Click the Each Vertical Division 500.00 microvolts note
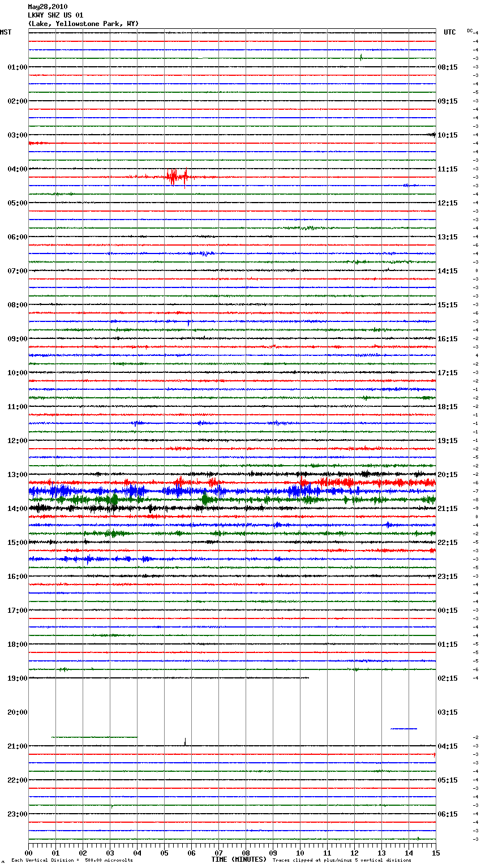481x868 pixels. 72,861
